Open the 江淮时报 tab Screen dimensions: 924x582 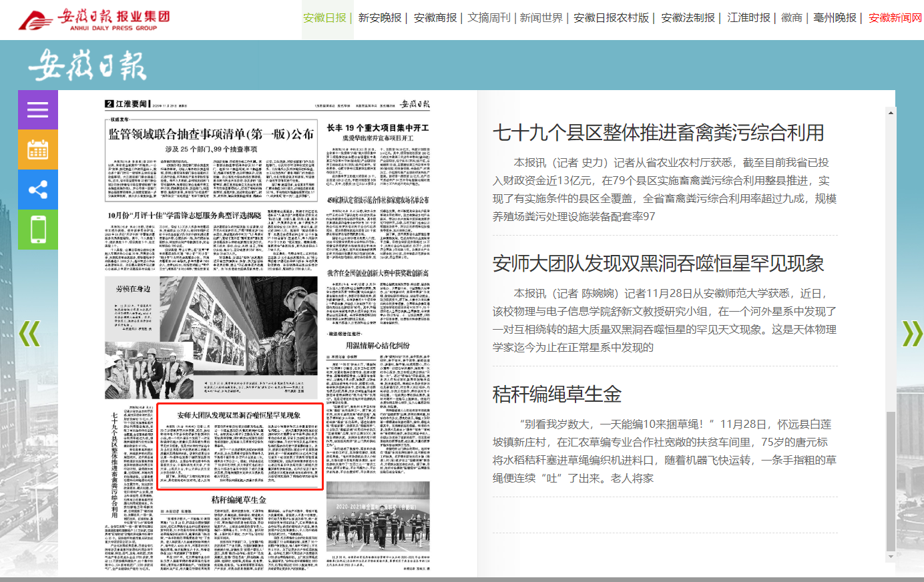click(x=748, y=18)
